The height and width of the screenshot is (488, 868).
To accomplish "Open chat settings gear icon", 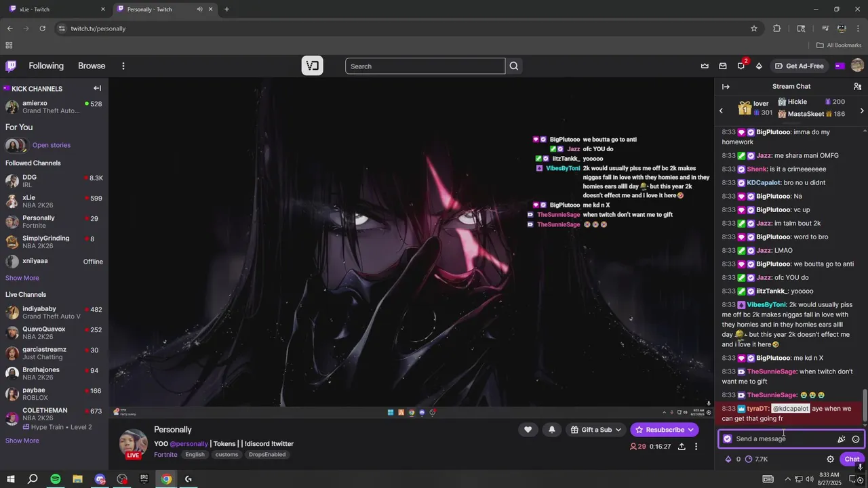I will click(x=830, y=459).
